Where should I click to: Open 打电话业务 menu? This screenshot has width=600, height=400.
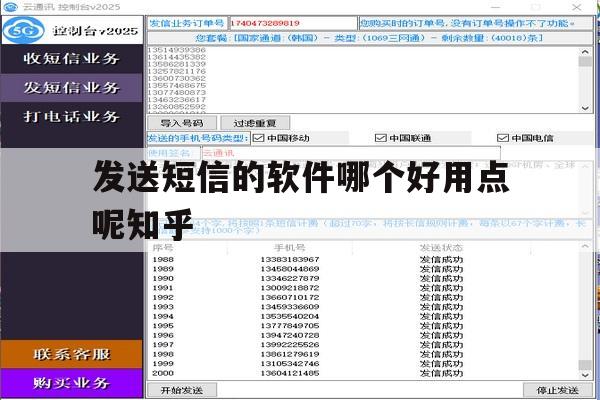(x=71, y=116)
